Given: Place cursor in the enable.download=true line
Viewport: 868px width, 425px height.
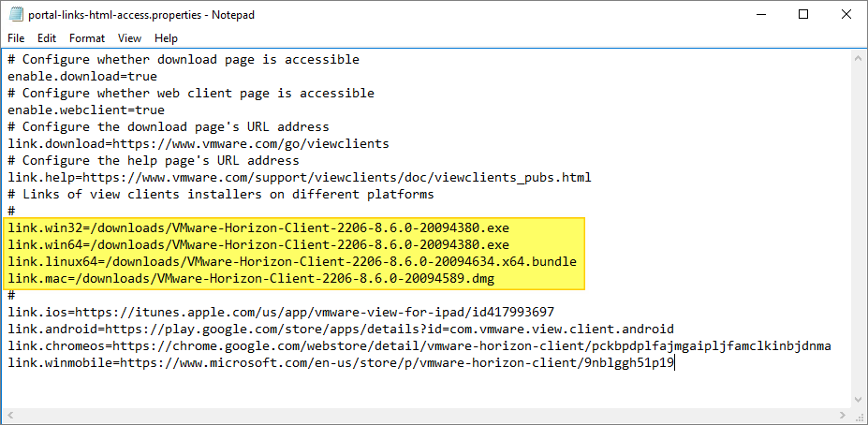Looking at the screenshot, I should (82, 77).
